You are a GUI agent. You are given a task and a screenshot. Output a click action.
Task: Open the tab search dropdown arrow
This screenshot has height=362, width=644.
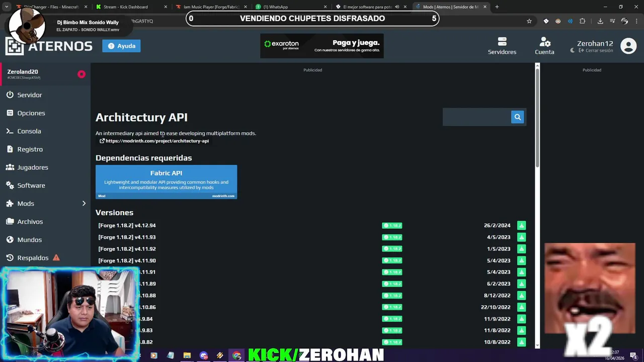[x=7, y=7]
